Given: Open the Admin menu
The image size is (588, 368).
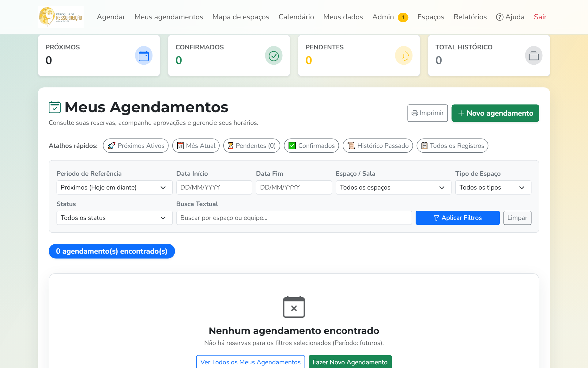Looking at the screenshot, I should [383, 17].
